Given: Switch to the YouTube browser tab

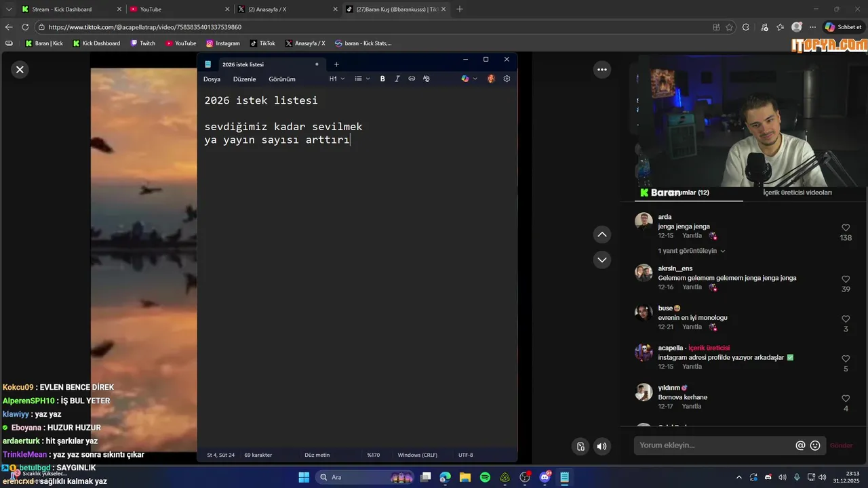Looking at the screenshot, I should 180,9.
